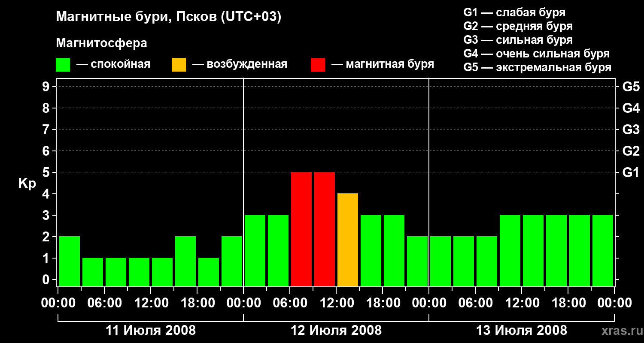Viewport: 644px width, 343px height.
Task: Click the orange Kp 4 bar on 12 Июля
Action: (x=348, y=240)
